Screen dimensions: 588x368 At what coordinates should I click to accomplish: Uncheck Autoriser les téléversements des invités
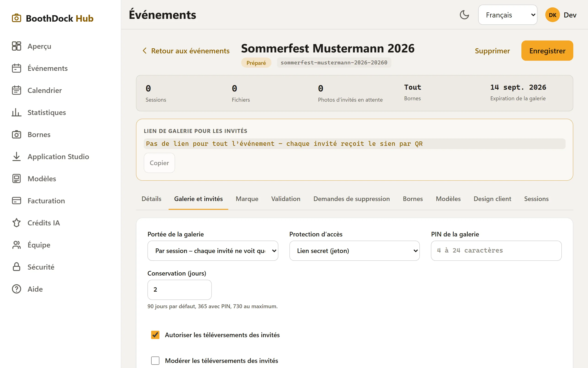point(155,335)
